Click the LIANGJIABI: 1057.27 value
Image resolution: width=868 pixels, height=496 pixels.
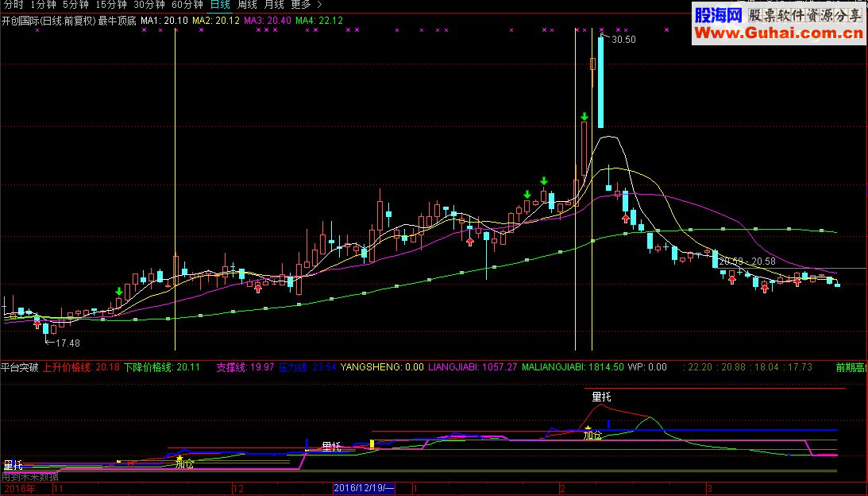click(x=473, y=367)
